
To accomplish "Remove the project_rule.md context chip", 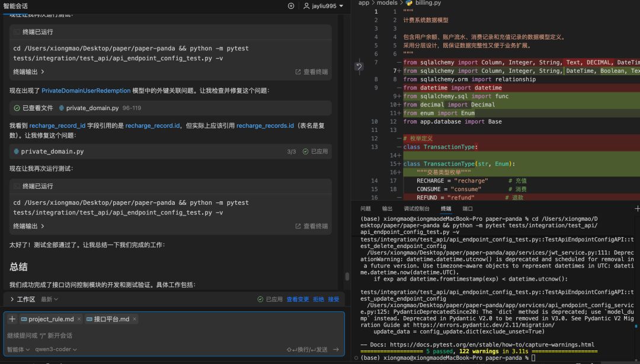I will [x=79, y=319].
